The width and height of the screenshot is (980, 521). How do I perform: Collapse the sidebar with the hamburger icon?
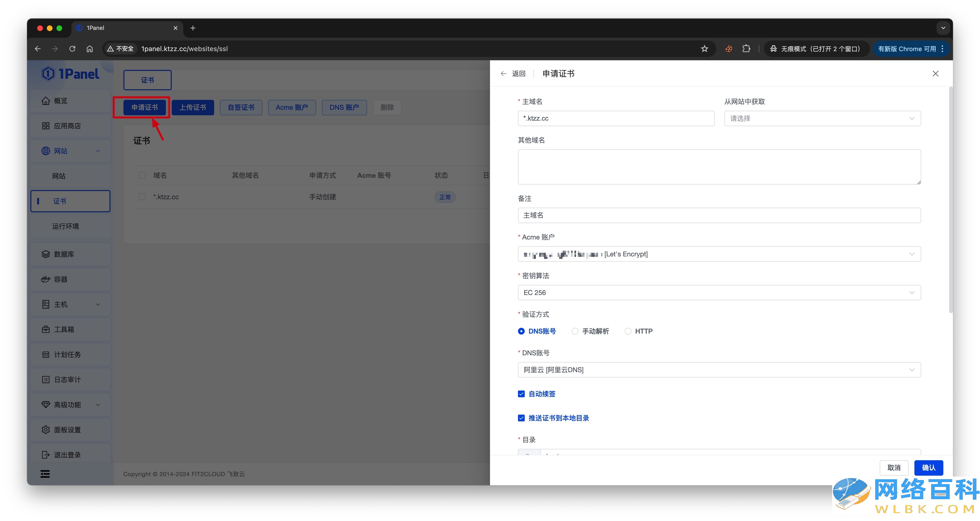(x=45, y=474)
